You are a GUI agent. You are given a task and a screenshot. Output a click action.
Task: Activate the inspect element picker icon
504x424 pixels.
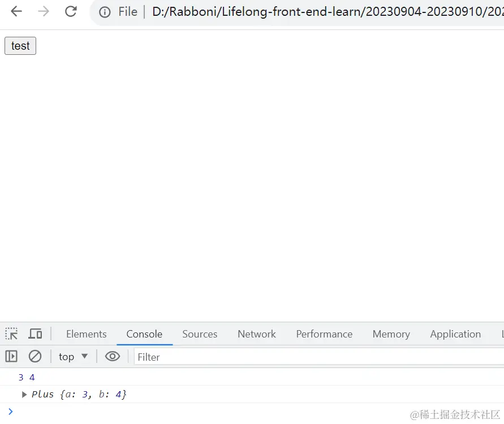[x=11, y=334]
